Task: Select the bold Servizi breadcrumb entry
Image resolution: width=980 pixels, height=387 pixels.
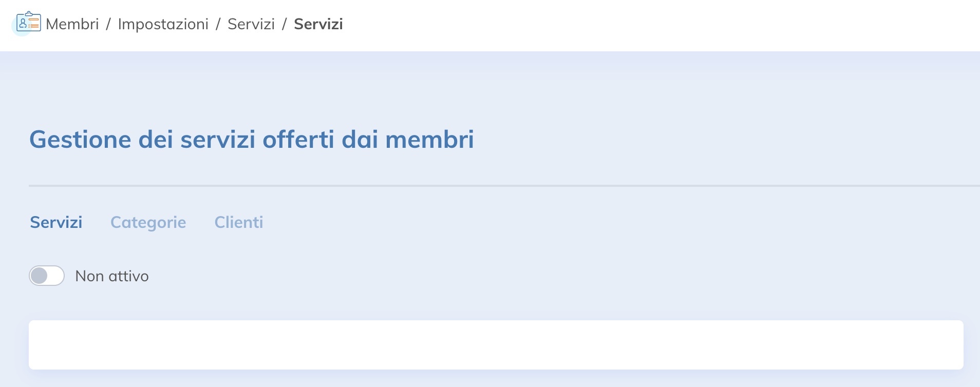Action: coord(318,24)
